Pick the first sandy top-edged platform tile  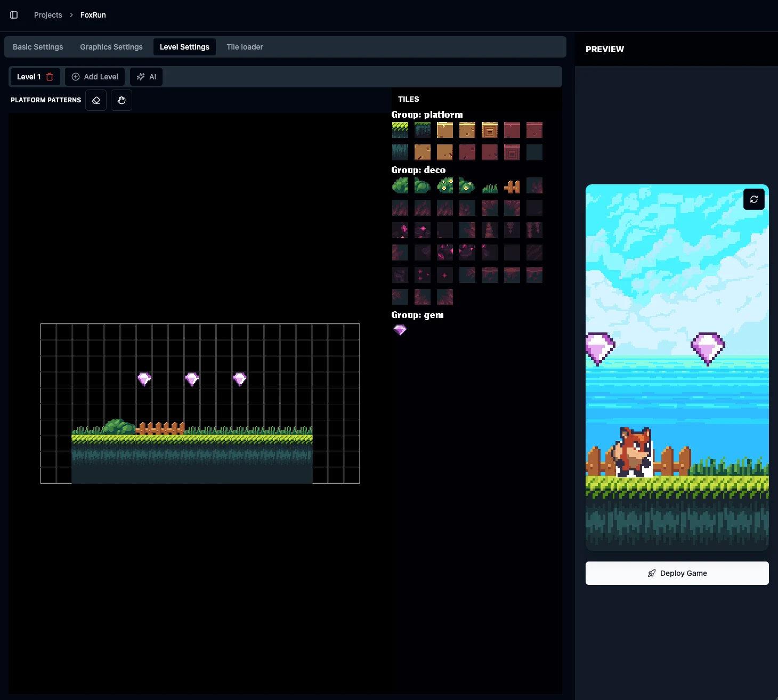[445, 130]
